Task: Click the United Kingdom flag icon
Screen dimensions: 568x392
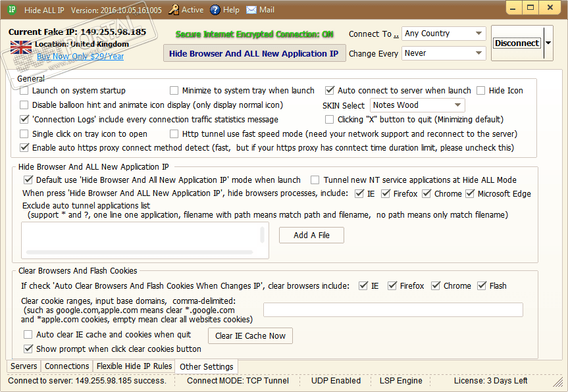Action: [x=21, y=47]
